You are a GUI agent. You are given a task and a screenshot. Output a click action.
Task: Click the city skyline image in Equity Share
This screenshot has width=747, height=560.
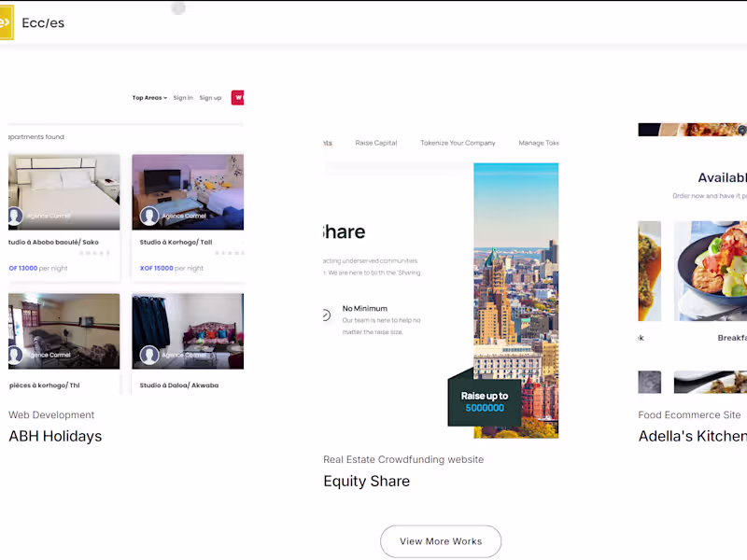516,301
